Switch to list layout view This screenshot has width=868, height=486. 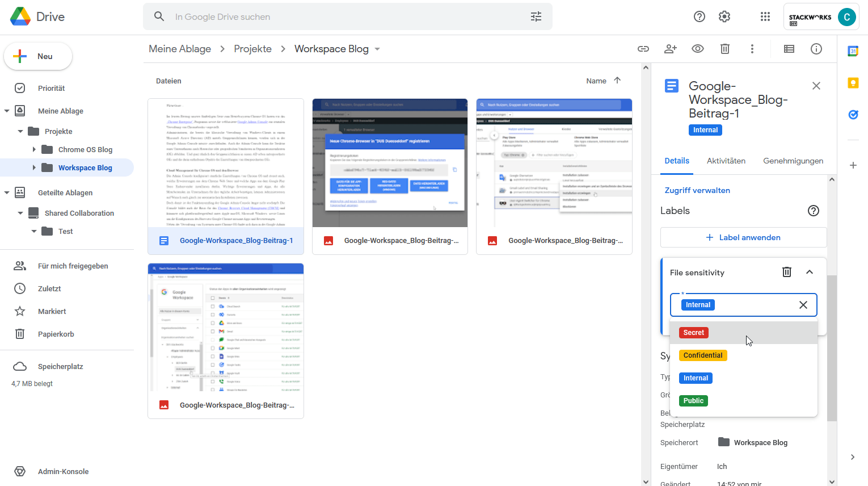point(789,49)
